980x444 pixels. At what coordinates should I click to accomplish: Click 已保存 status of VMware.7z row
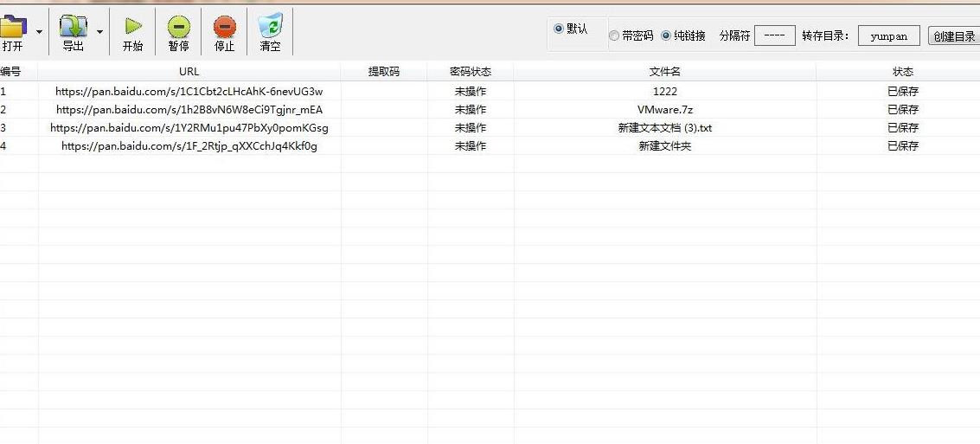click(903, 109)
